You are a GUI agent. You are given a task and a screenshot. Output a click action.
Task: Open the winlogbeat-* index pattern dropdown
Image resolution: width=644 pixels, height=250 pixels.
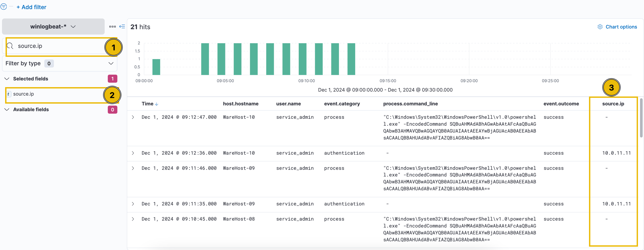(x=53, y=27)
